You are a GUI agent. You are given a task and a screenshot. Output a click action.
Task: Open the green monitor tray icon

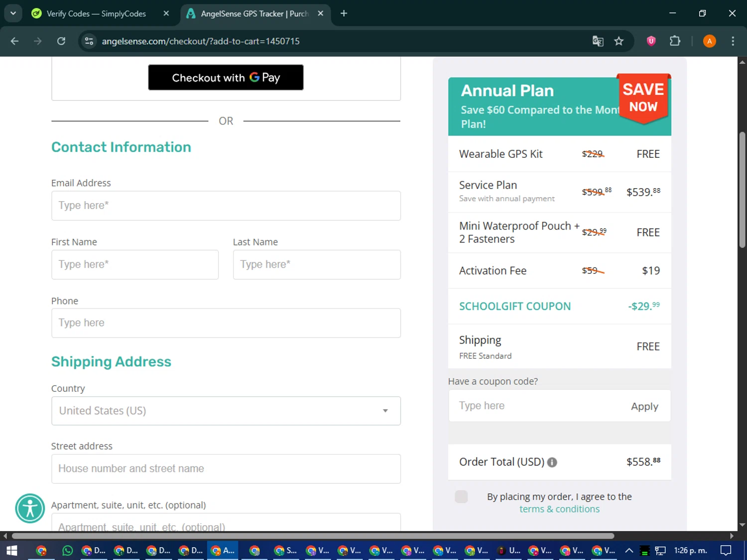[644, 551]
